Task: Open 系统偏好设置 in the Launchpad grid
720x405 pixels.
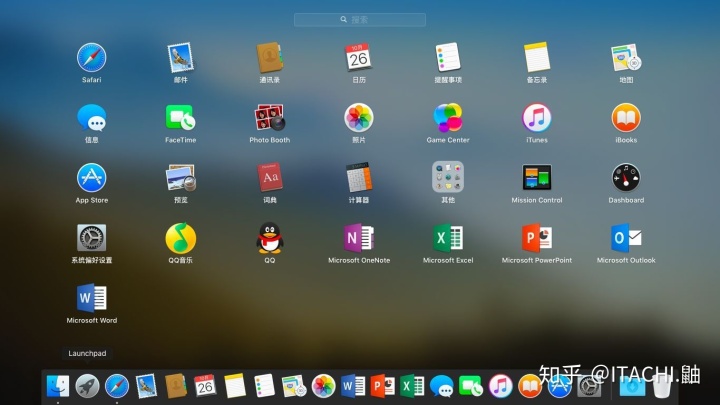Action: tap(91, 238)
